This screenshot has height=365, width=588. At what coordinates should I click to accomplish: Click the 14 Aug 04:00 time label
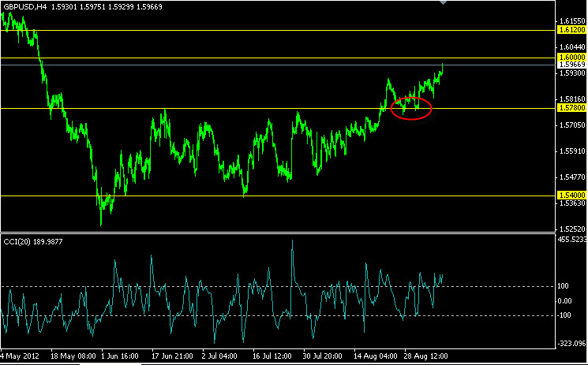pyautogui.click(x=376, y=356)
